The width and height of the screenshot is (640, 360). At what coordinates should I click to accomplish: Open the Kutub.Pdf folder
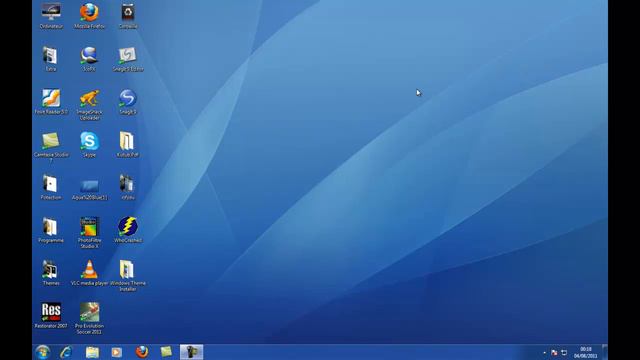coord(127,144)
